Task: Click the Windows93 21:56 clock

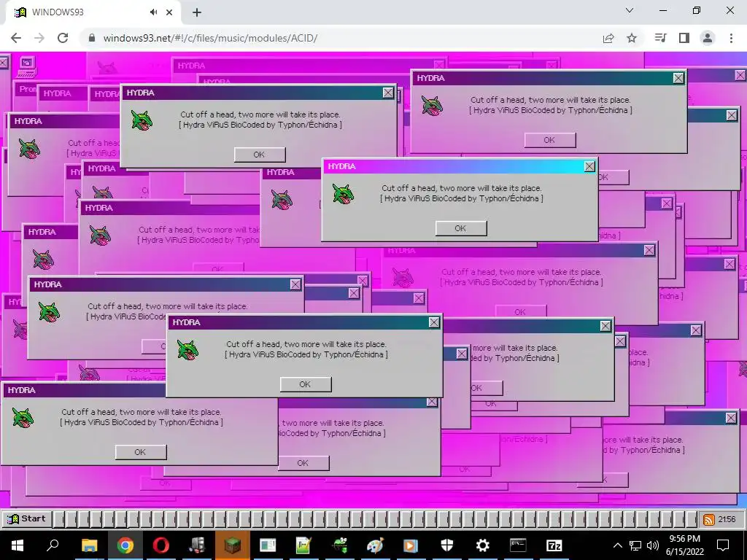Action: coord(727,519)
